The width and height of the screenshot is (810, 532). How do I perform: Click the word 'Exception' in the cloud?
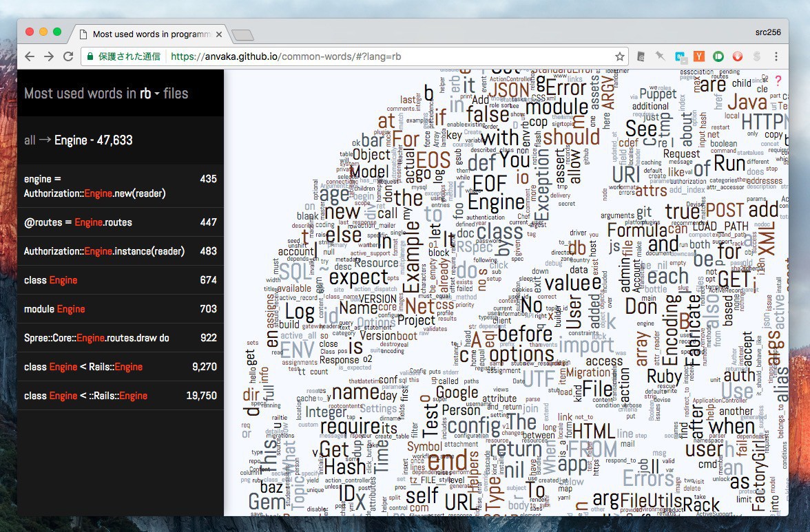tap(542, 186)
